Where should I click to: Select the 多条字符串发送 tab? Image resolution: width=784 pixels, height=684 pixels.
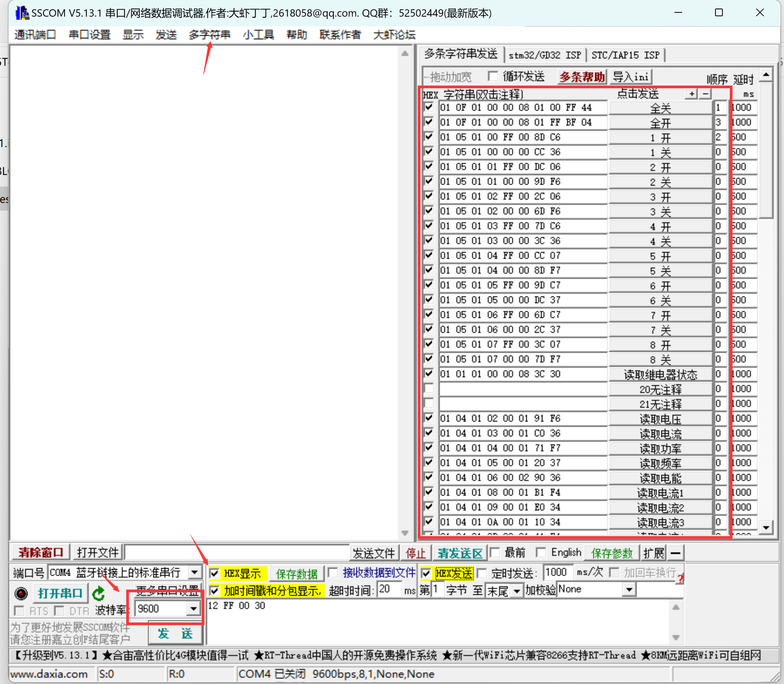click(461, 54)
